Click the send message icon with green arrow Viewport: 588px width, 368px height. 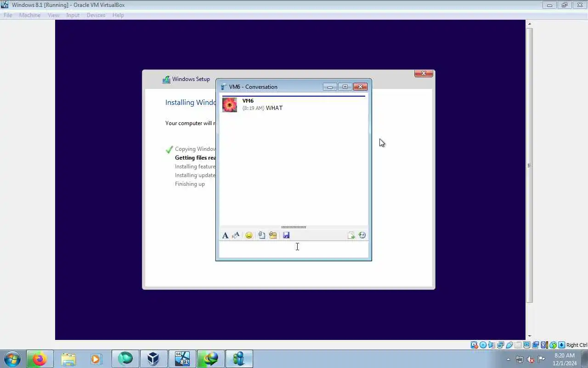(351, 236)
